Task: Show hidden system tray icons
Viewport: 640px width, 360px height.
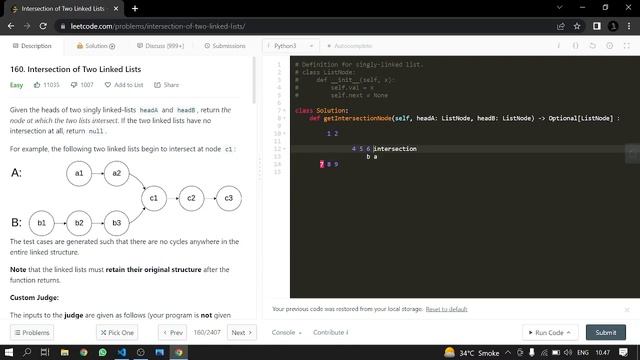Action: (x=508, y=352)
